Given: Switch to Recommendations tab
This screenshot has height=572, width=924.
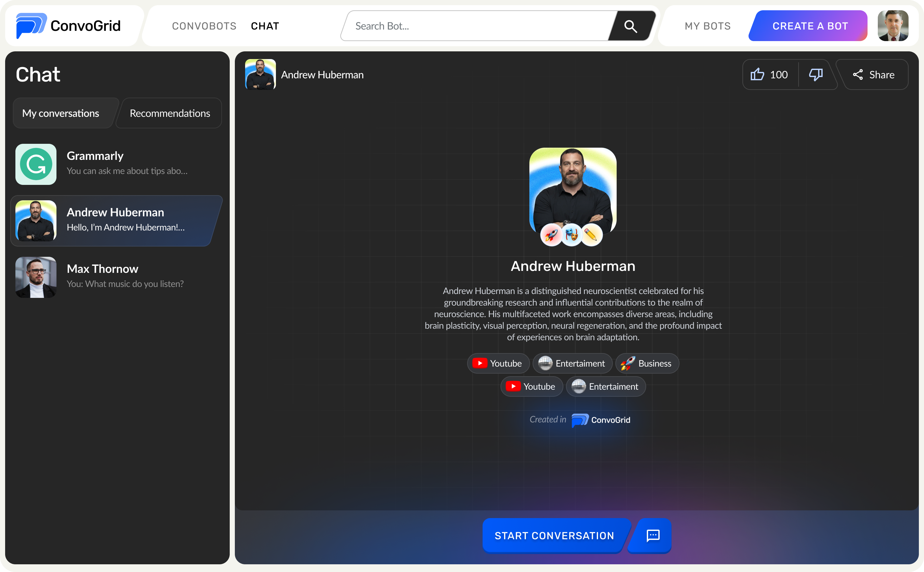Looking at the screenshot, I should coord(170,113).
